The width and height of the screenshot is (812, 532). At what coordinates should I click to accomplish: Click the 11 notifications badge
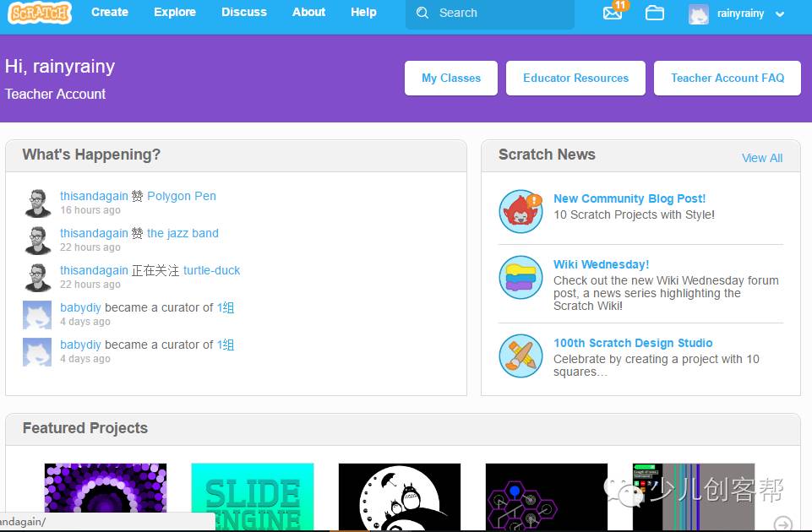tap(620, 5)
